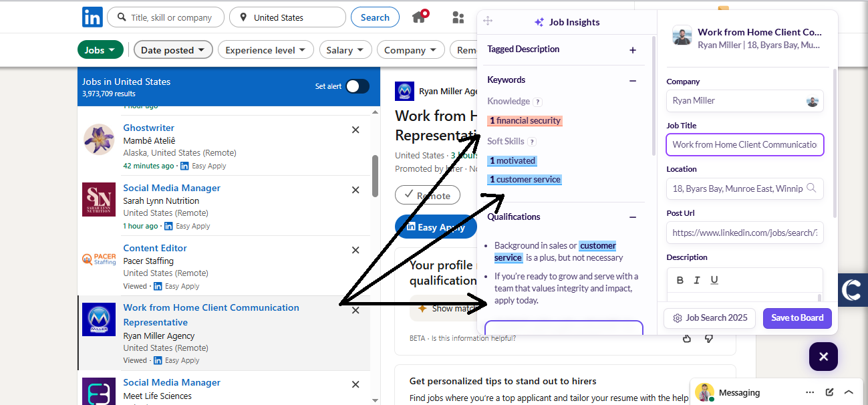The height and width of the screenshot is (405, 868).
Task: Open the side tab with C logo
Action: (853, 290)
